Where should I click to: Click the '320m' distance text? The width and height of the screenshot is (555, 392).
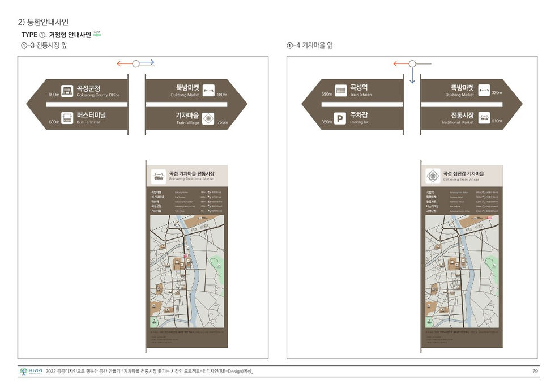coord(497,93)
